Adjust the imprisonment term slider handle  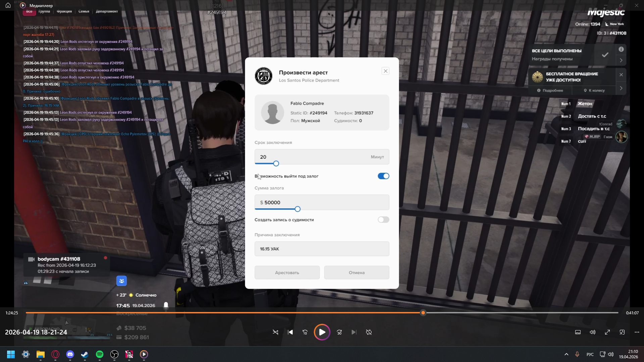276,163
